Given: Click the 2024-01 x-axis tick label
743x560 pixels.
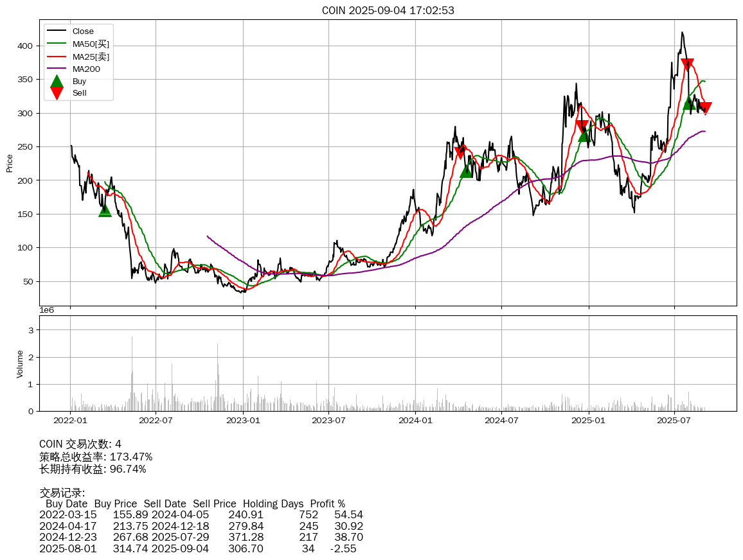Looking at the screenshot, I should (x=415, y=421).
